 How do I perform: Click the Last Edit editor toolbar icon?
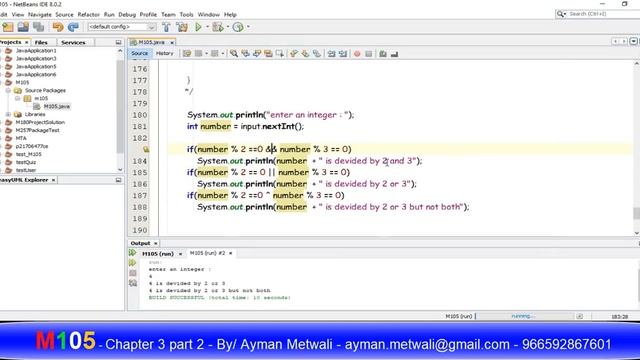pos(187,54)
